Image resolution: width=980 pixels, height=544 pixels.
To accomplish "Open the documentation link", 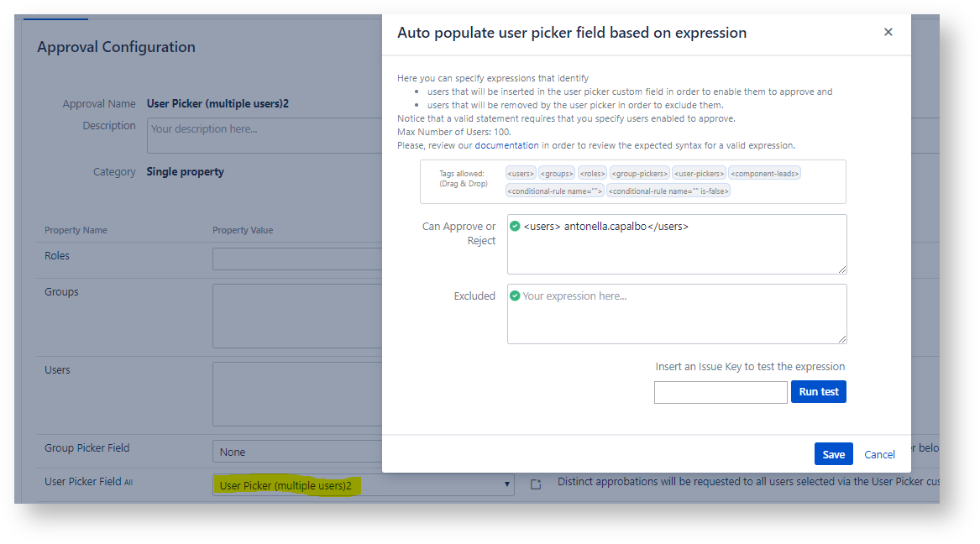I will pos(506,145).
